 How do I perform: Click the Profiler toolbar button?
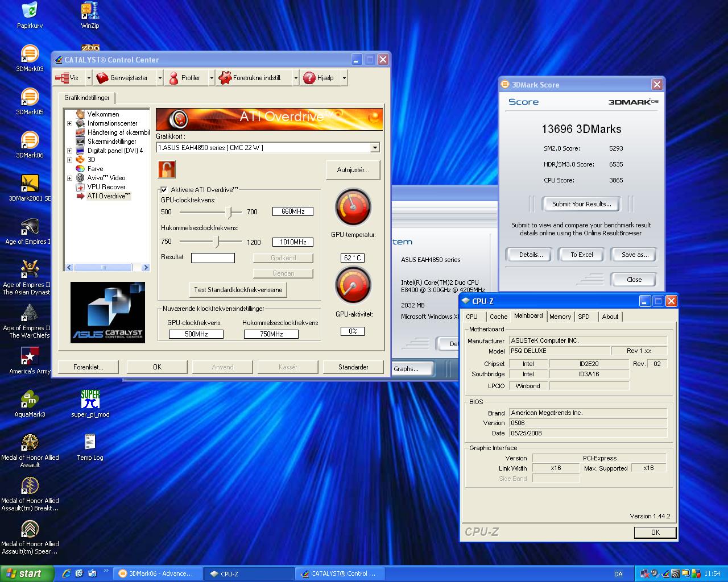(185, 78)
